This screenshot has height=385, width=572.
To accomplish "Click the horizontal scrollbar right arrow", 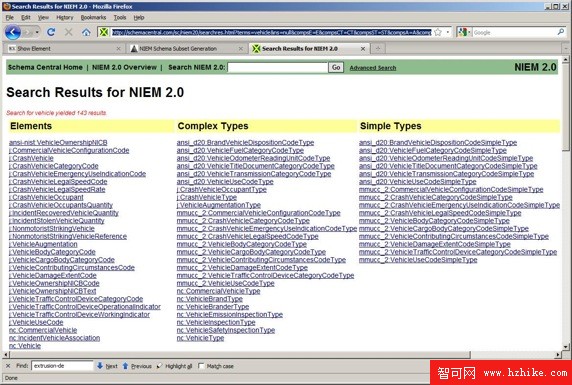I will [558, 355].
